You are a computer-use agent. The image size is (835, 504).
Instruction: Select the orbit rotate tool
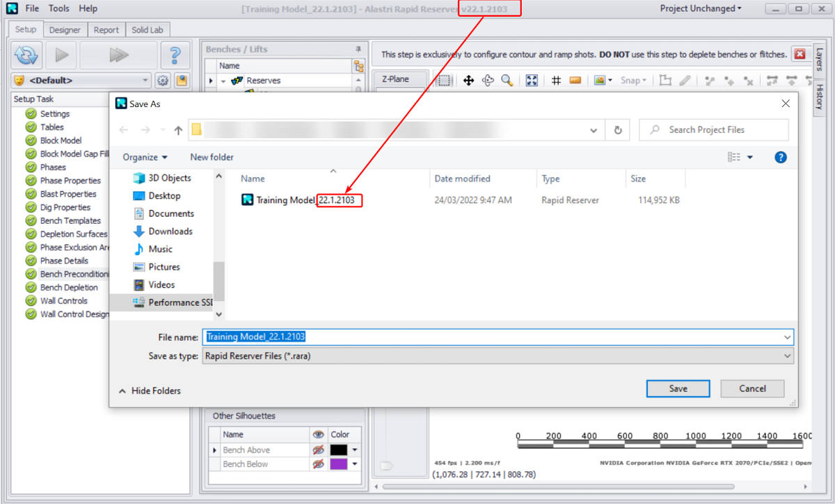(x=488, y=80)
